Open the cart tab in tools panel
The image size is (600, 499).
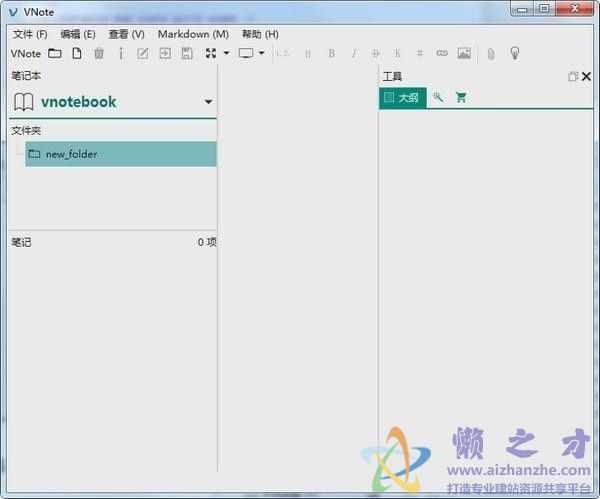(x=461, y=97)
